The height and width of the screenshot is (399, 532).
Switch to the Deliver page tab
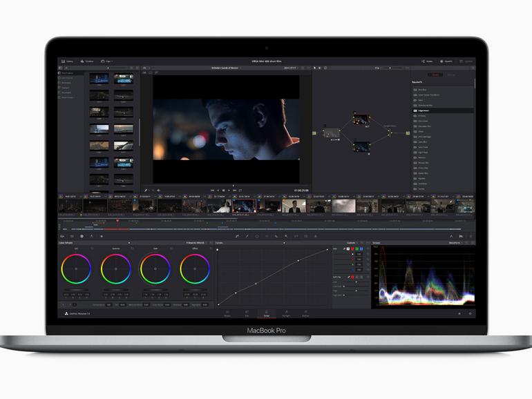point(305,313)
